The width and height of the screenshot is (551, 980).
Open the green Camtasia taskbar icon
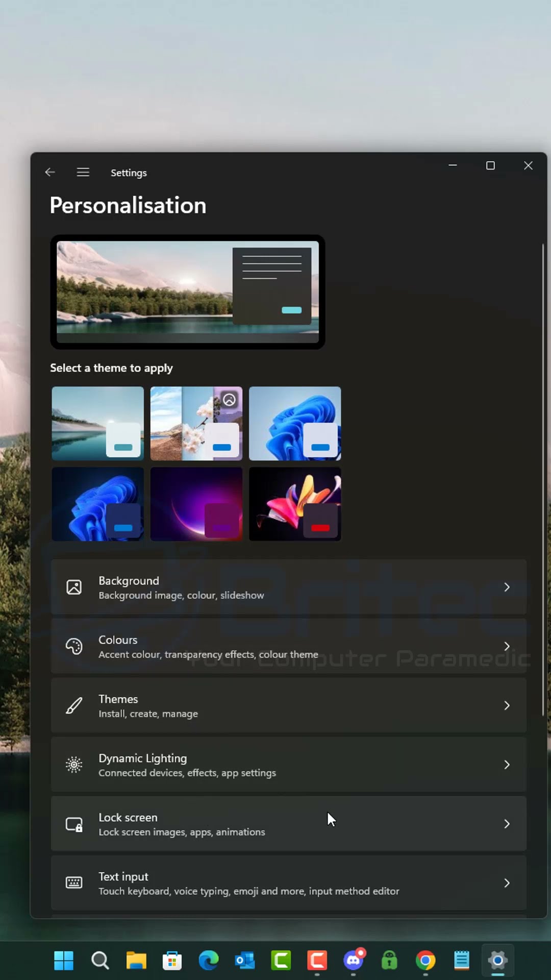[281, 961]
